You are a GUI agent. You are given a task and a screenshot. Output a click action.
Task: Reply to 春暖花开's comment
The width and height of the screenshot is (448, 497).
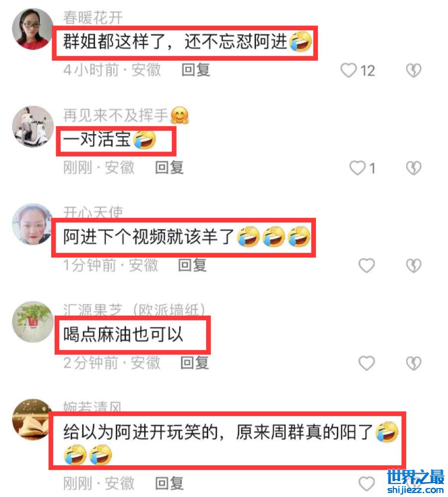click(196, 70)
